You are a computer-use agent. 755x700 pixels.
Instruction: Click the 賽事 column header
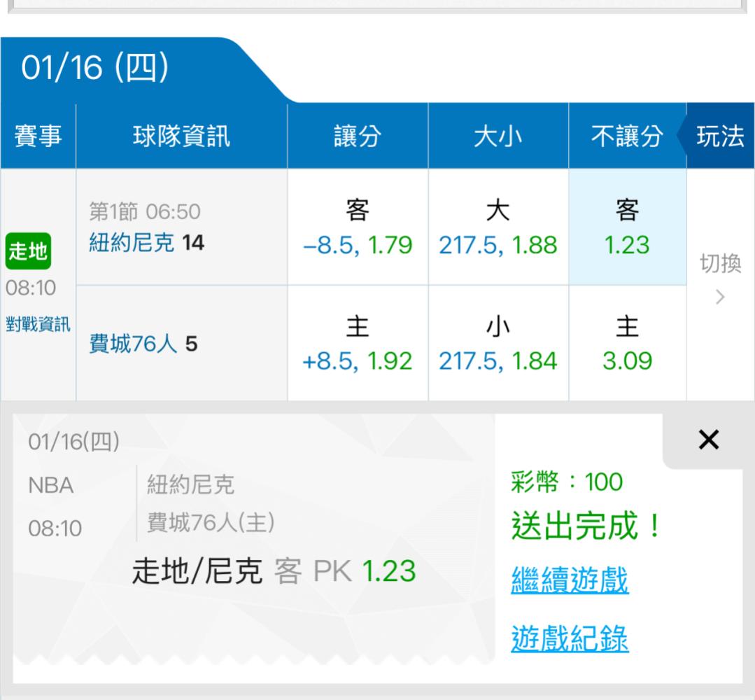[38, 136]
